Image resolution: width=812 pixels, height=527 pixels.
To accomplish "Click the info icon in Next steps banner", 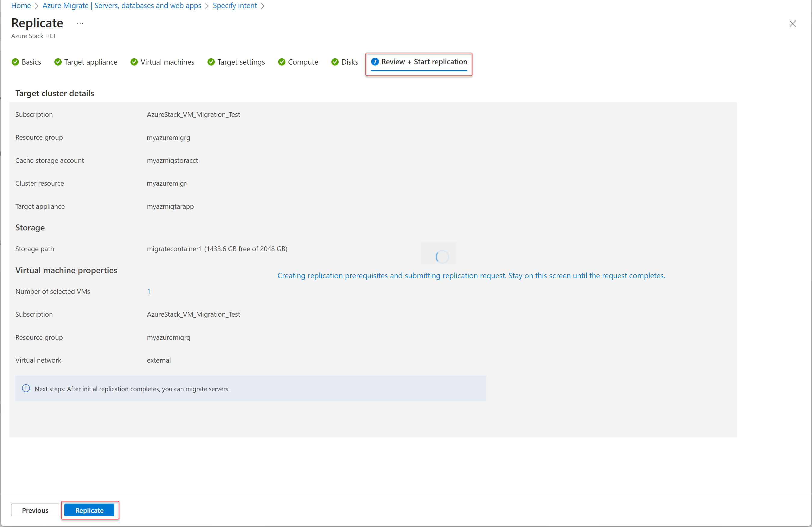I will click(26, 388).
